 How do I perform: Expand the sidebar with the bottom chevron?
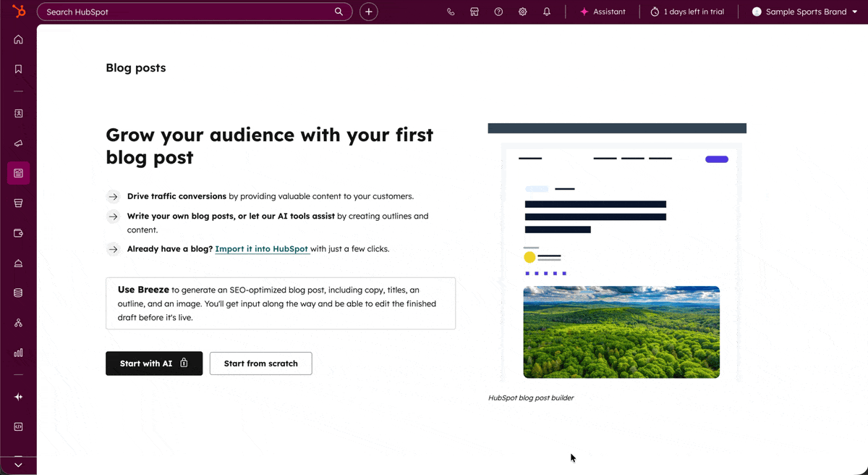click(x=18, y=465)
